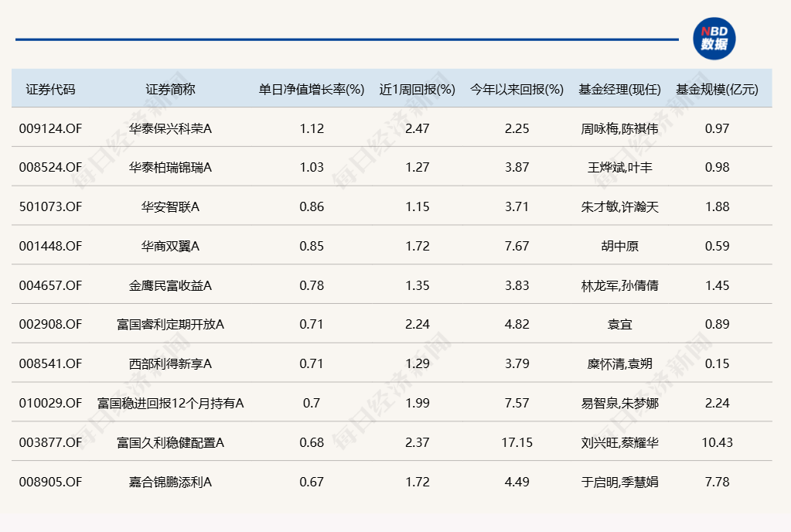Screen dimensions: 791x532
Task: Click the year-to-date return 7.67
Action: (x=517, y=246)
